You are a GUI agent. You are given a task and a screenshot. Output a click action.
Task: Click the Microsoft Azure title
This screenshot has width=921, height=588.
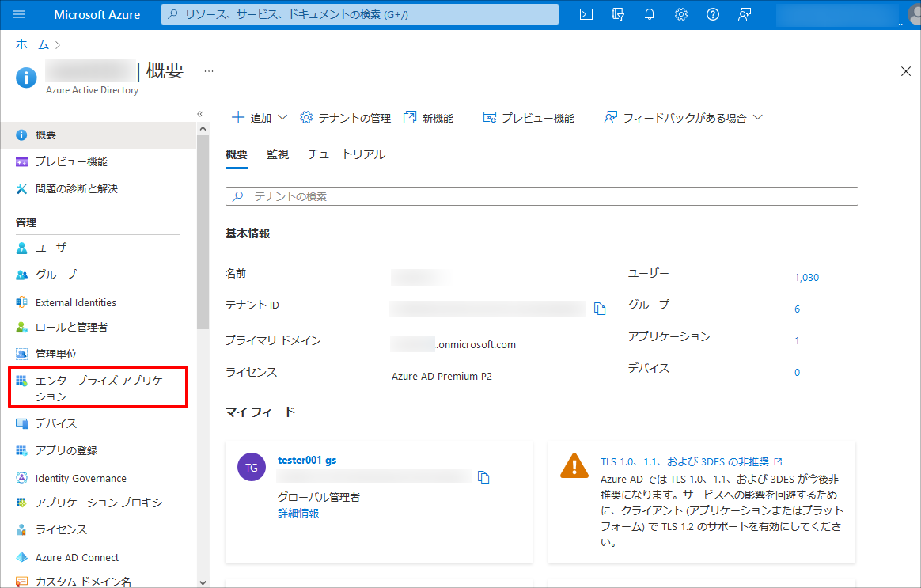[x=97, y=15]
